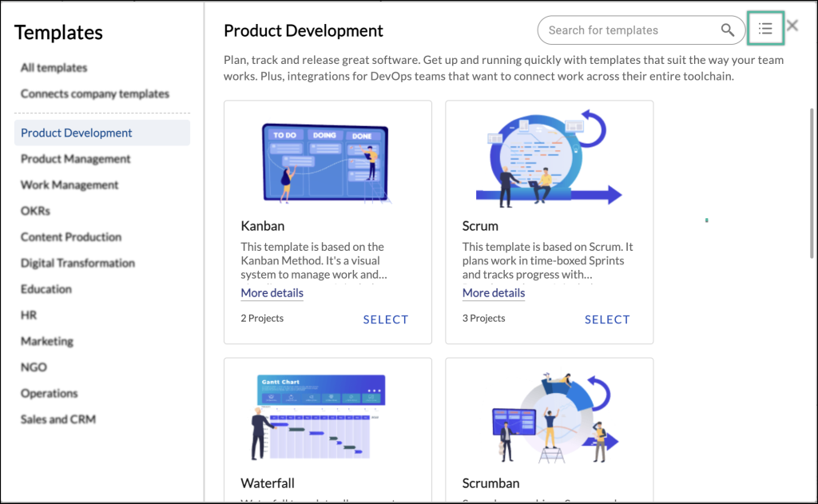Select Education category
818x504 pixels.
pos(46,289)
